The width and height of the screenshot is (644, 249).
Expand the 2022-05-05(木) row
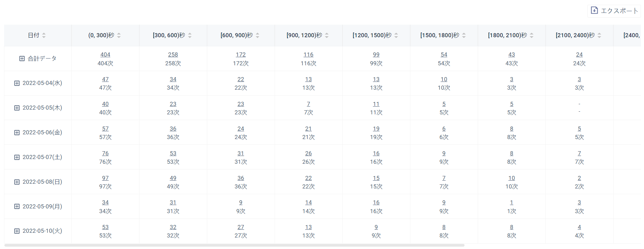point(17,108)
